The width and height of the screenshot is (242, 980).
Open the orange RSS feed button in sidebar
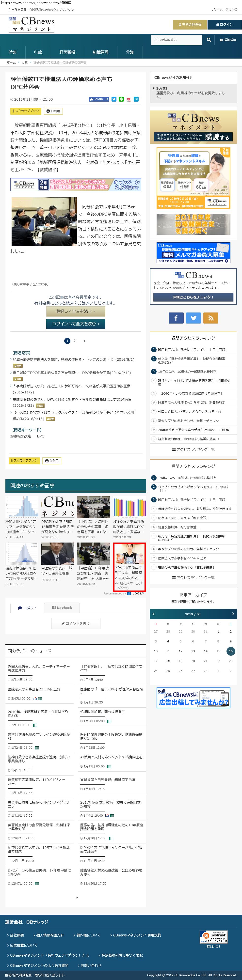click(210, 318)
